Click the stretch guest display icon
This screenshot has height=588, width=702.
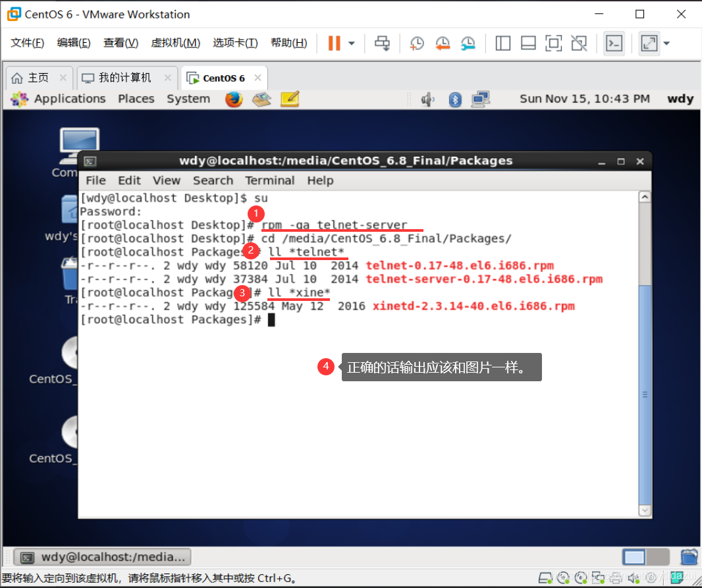[x=649, y=43]
